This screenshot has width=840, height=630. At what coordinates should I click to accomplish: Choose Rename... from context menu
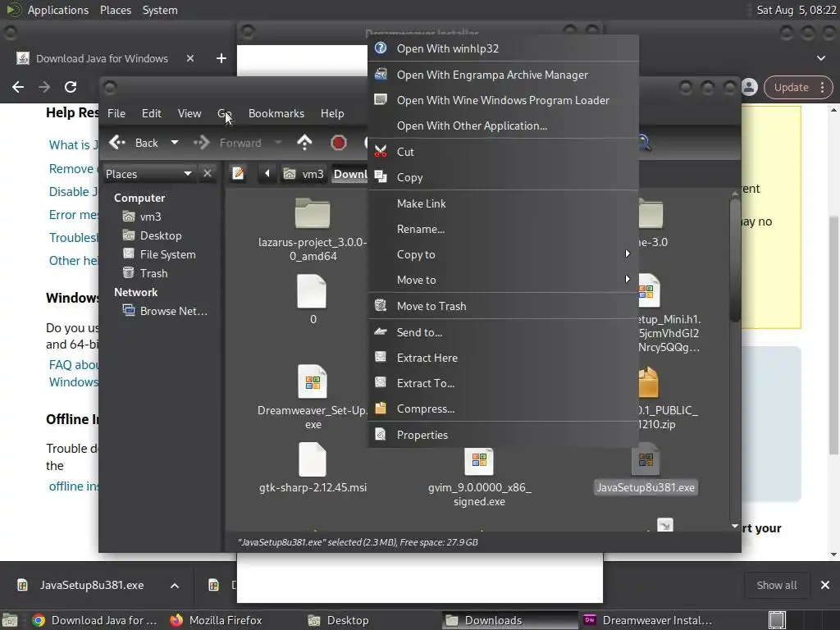pos(503,229)
